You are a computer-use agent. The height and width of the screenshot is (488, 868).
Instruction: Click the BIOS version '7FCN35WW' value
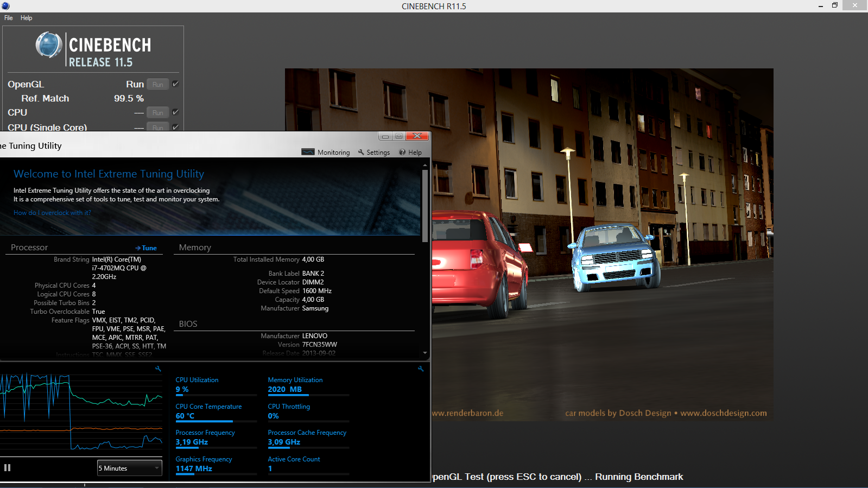click(320, 345)
